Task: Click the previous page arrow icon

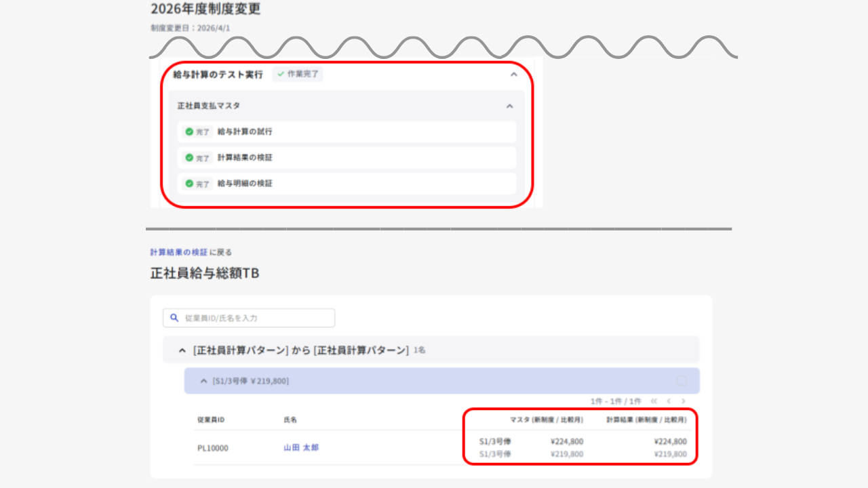Action: (669, 401)
